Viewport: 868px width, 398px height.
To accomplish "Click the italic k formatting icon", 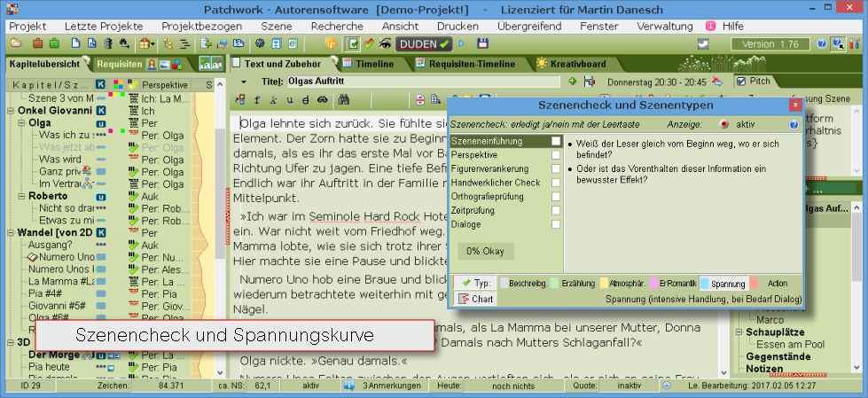I will (273, 99).
